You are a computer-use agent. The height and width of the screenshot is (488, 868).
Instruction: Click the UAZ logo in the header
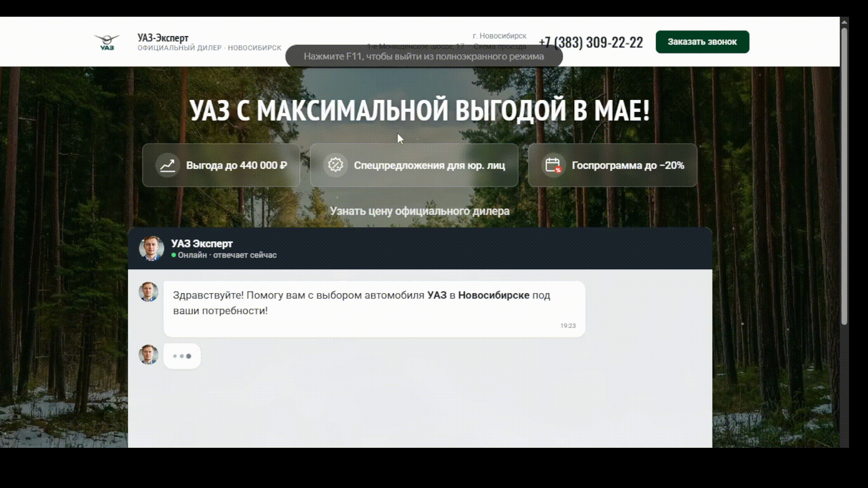pos(107,42)
